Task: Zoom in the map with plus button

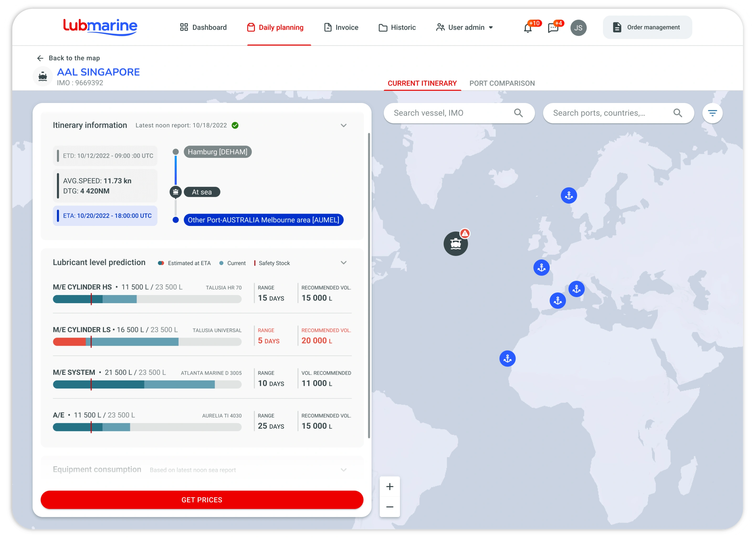Action: [390, 487]
